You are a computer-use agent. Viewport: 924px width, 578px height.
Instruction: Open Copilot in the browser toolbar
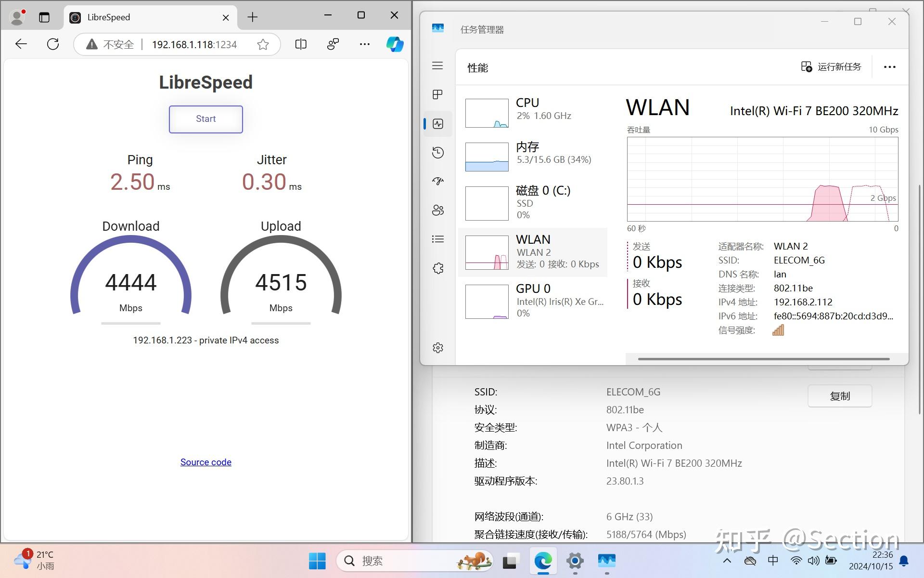pyautogui.click(x=394, y=44)
